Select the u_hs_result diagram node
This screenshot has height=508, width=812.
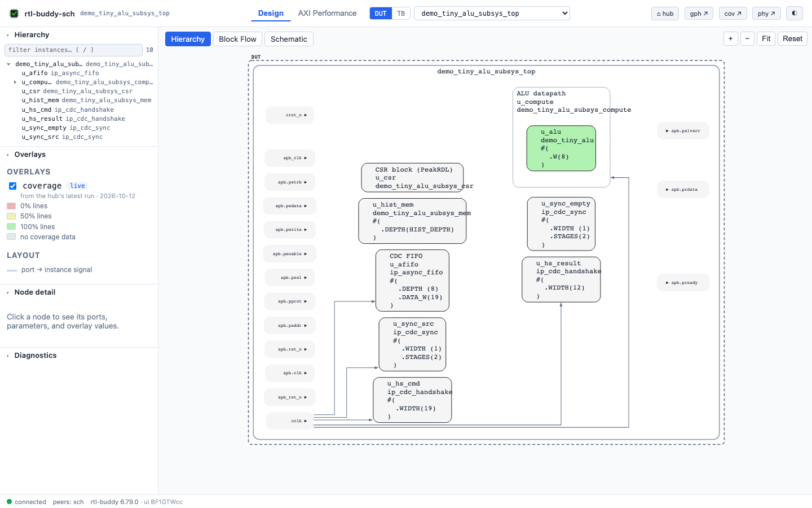pos(561,280)
